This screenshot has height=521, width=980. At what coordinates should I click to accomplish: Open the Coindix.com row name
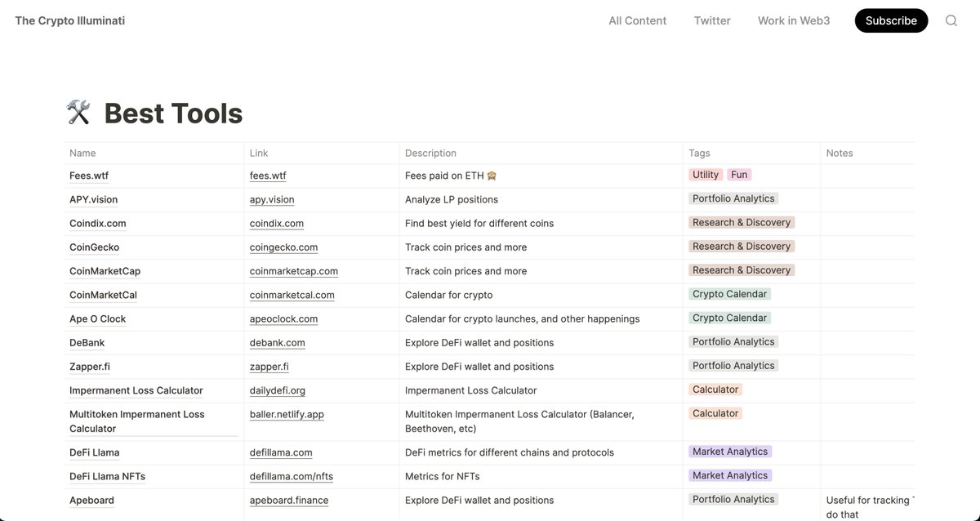point(98,223)
